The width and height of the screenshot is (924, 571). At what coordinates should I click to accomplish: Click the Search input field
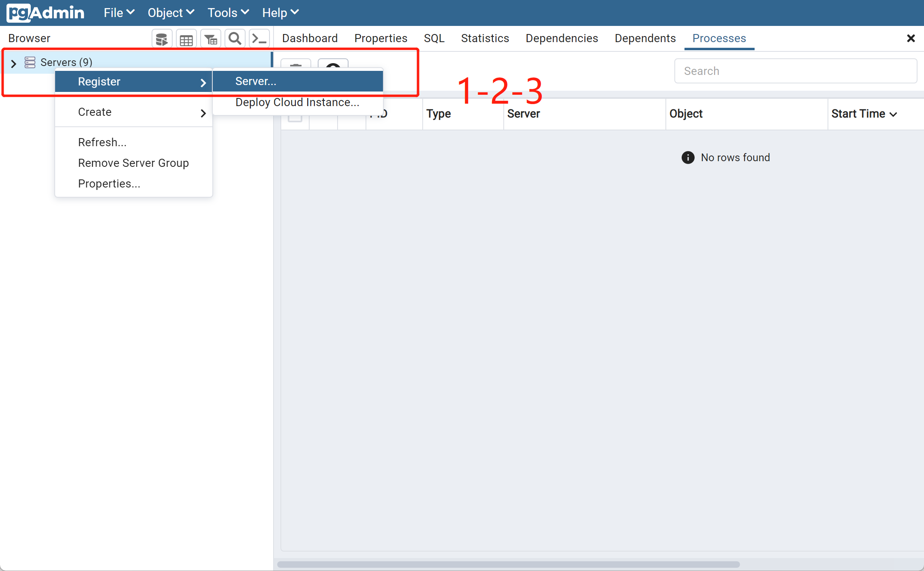click(x=795, y=71)
